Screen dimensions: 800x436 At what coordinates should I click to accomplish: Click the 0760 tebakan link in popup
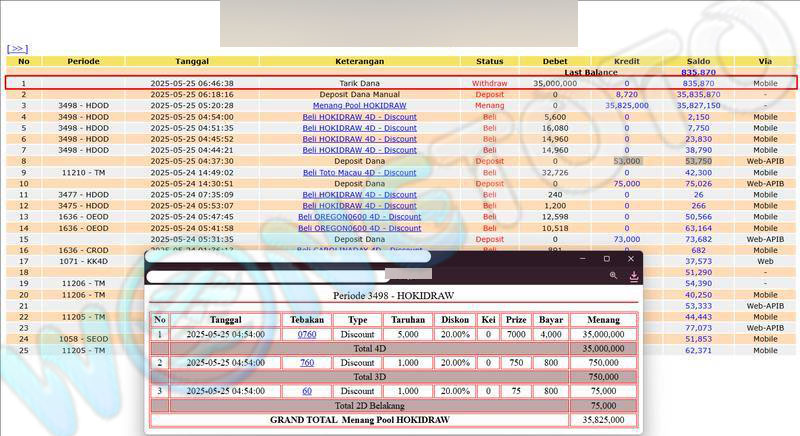[307, 335]
